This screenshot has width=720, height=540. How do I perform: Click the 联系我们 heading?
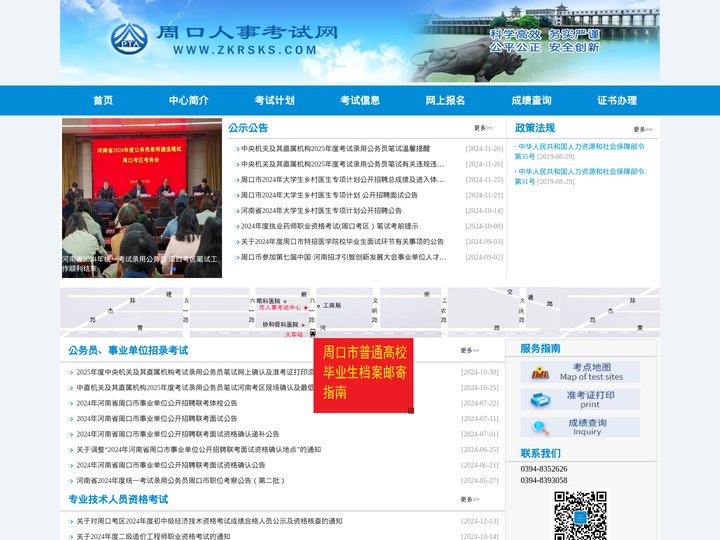540,453
